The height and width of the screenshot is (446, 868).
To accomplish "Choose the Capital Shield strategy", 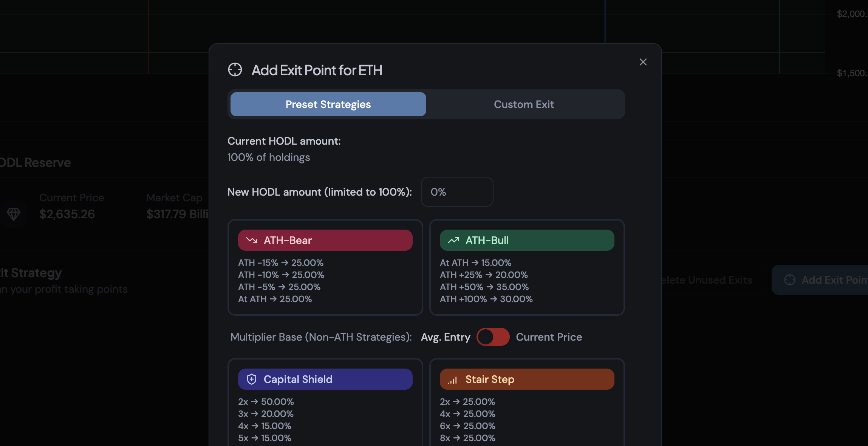I will click(x=325, y=379).
